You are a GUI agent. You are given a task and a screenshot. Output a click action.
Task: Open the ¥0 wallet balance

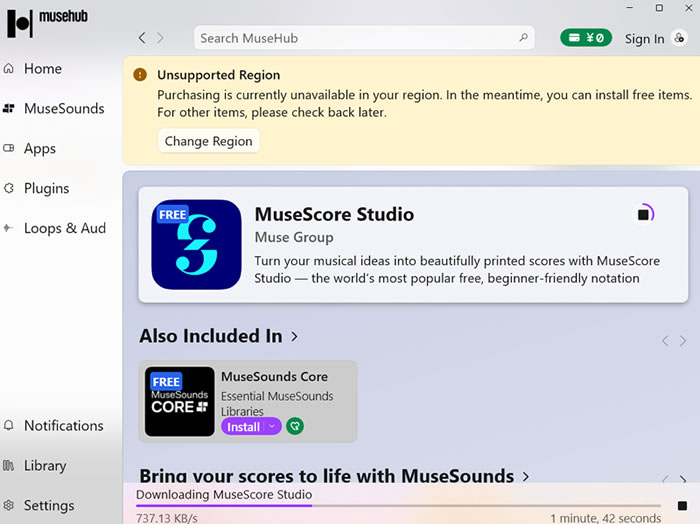pos(586,38)
